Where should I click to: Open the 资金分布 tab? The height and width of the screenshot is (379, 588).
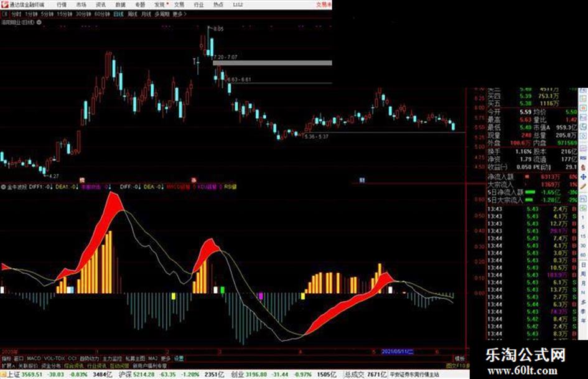51,365
